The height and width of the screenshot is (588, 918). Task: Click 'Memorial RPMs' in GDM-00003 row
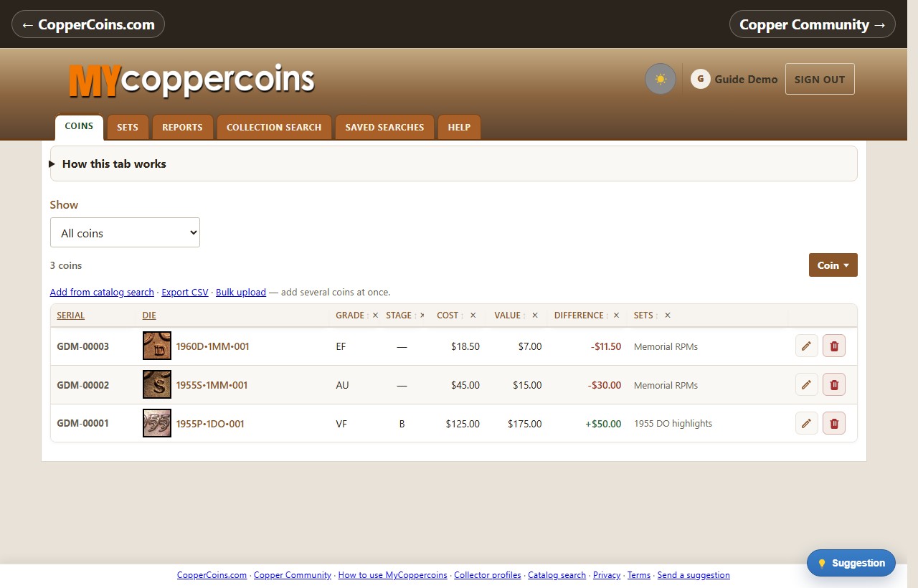pos(666,346)
